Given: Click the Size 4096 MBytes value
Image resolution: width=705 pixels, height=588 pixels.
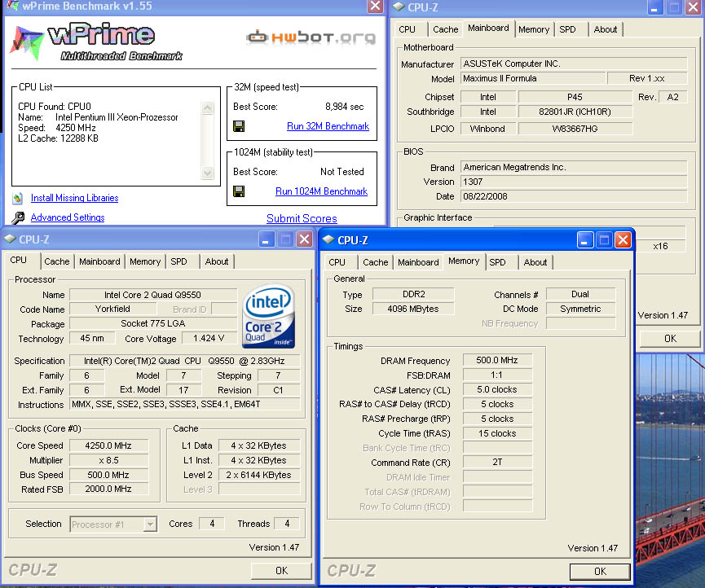Looking at the screenshot, I should point(412,309).
